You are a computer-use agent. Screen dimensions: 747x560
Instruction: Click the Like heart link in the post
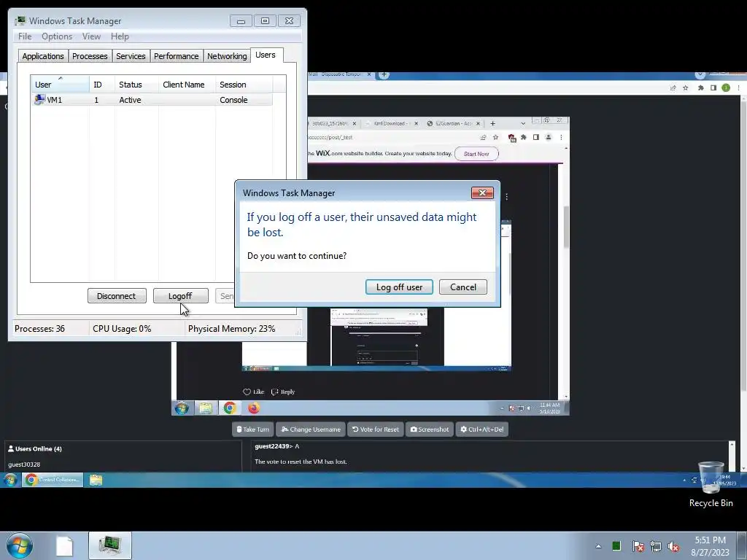click(253, 392)
